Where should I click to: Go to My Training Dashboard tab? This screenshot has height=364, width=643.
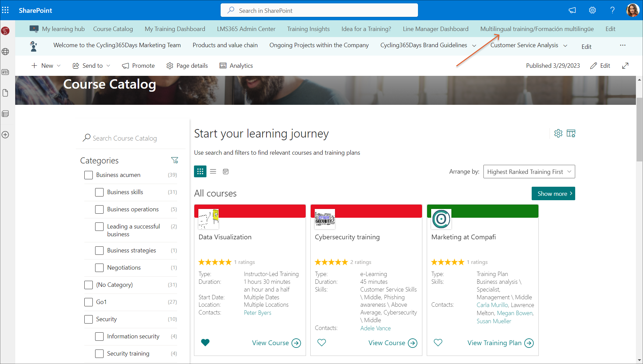(x=175, y=29)
